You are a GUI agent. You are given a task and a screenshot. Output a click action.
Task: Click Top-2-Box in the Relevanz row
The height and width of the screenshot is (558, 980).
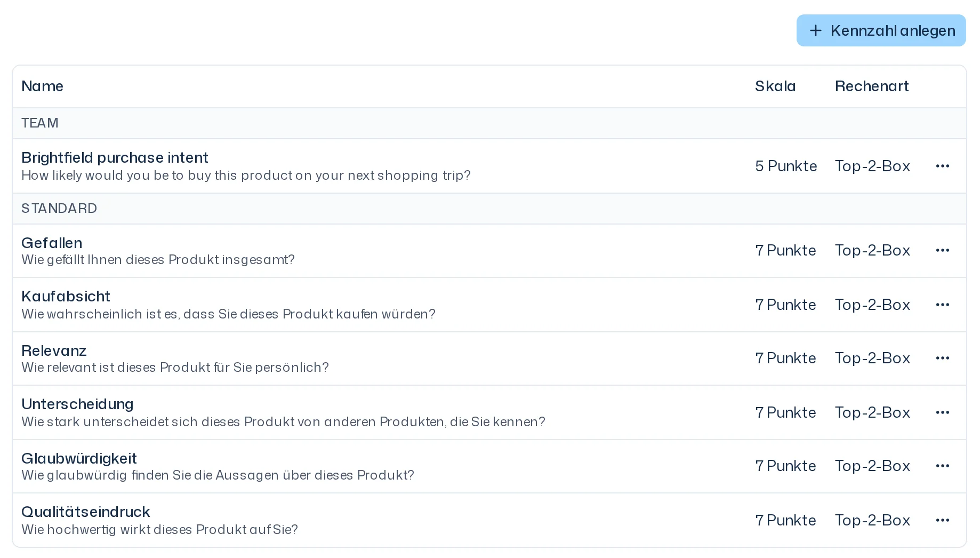coord(872,358)
